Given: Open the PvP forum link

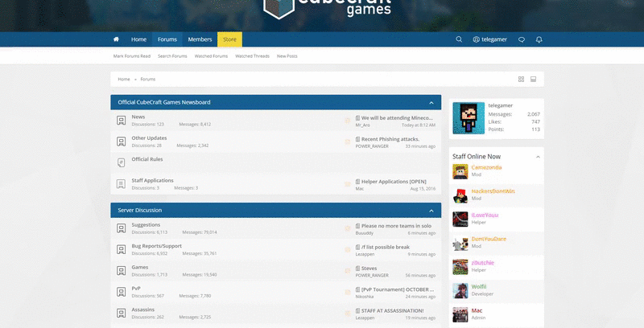Looking at the screenshot, I should (x=136, y=289).
